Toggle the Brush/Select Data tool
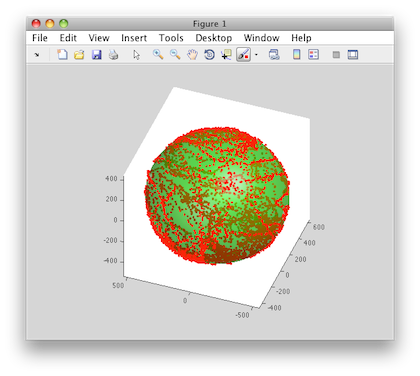This screenshot has height=376, width=420. click(243, 54)
